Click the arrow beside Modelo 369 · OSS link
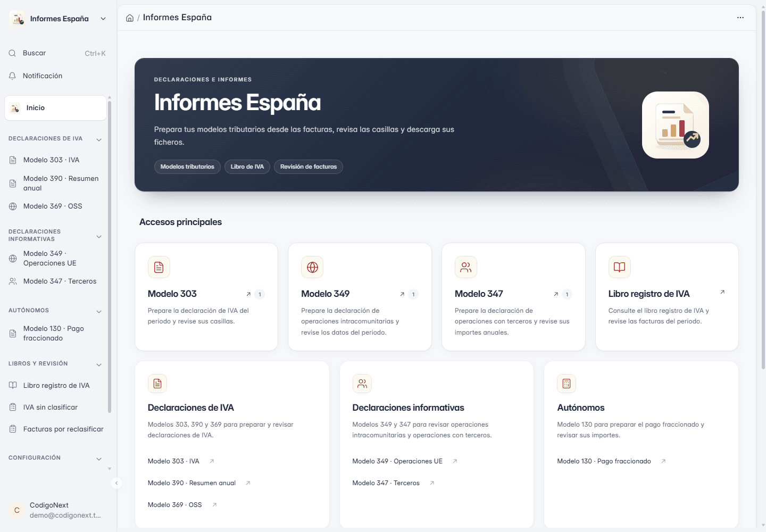Screen dimensions: 766x532 point(214,505)
